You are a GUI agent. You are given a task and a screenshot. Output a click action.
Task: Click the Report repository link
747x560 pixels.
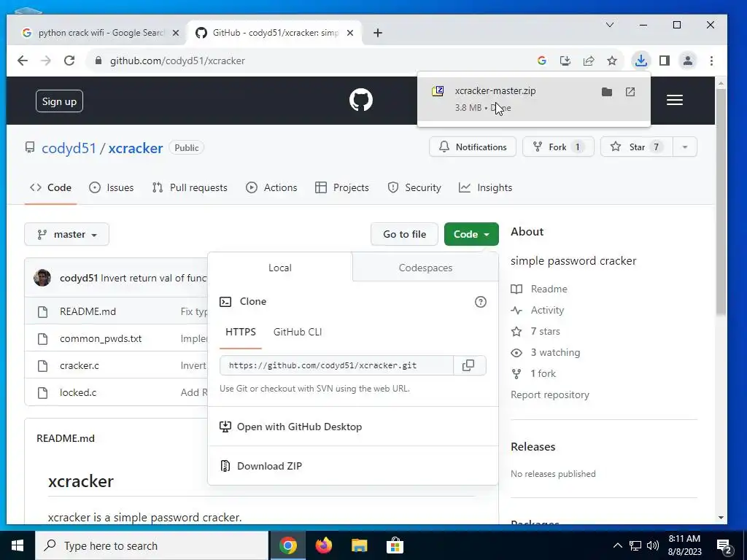550,394
